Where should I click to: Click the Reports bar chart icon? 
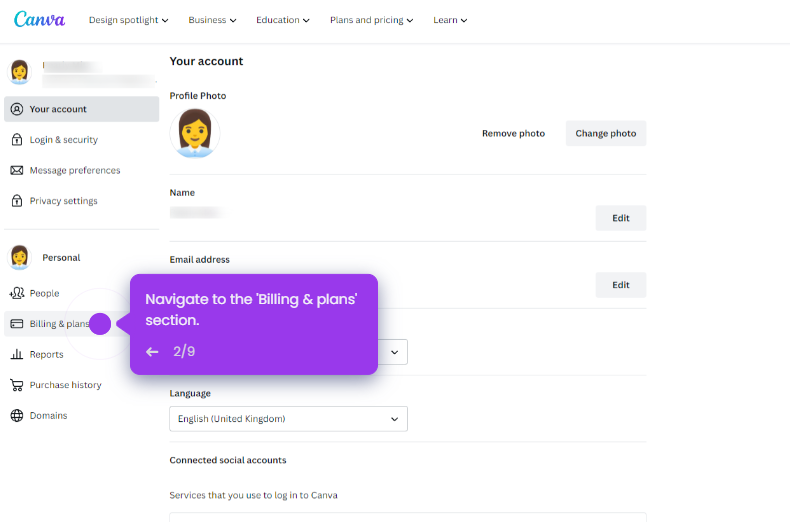tap(17, 354)
